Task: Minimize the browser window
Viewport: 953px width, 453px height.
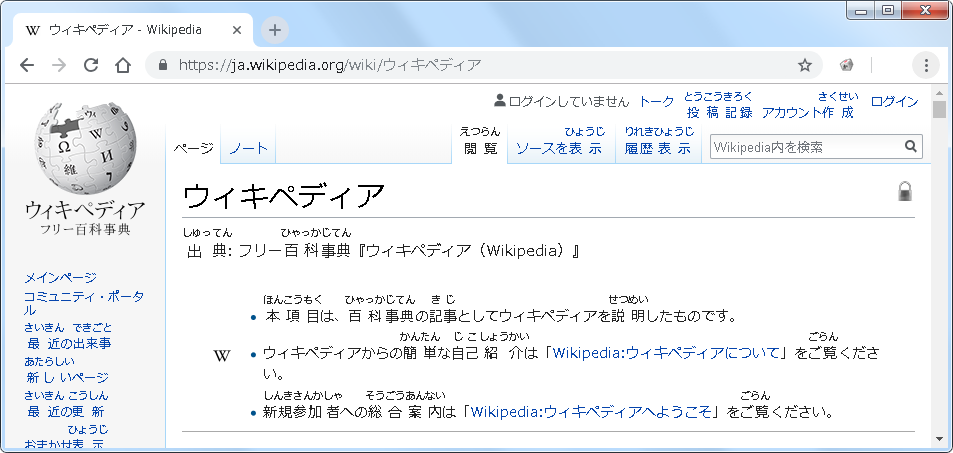Action: tap(861, 10)
